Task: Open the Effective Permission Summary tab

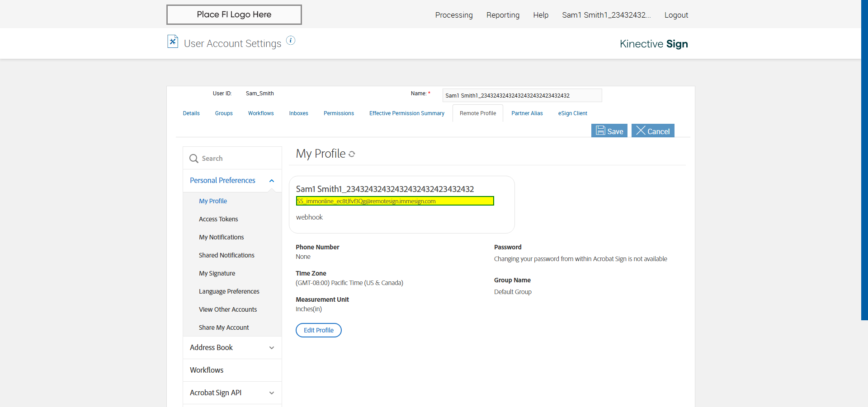Action: point(407,113)
